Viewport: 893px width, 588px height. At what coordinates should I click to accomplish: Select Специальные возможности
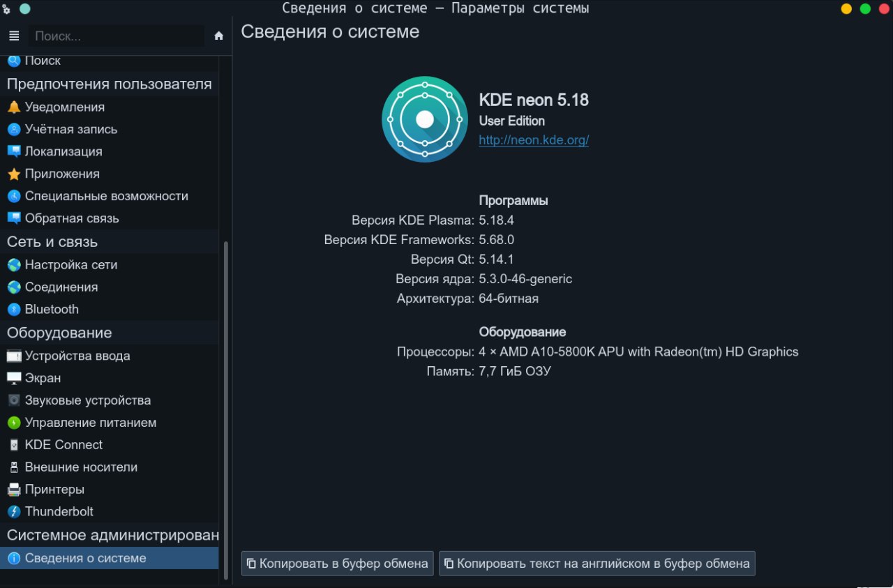coord(110,196)
